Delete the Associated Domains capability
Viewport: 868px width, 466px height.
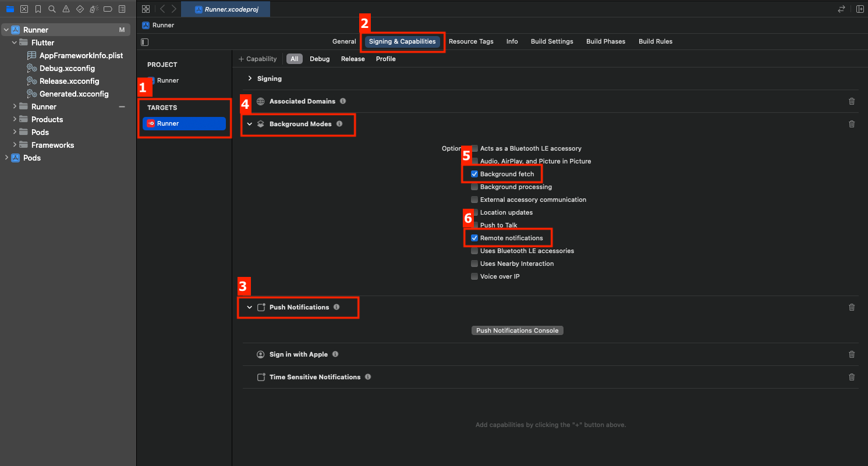coord(852,101)
